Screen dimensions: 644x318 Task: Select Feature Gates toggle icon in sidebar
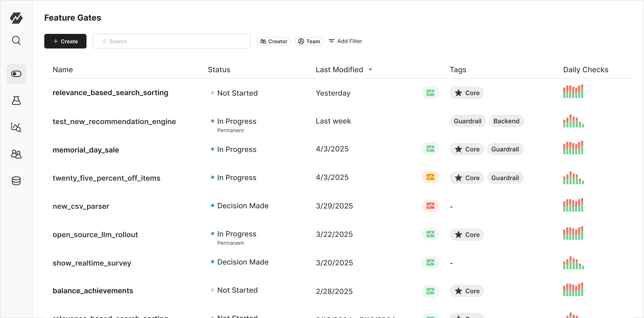click(16, 74)
